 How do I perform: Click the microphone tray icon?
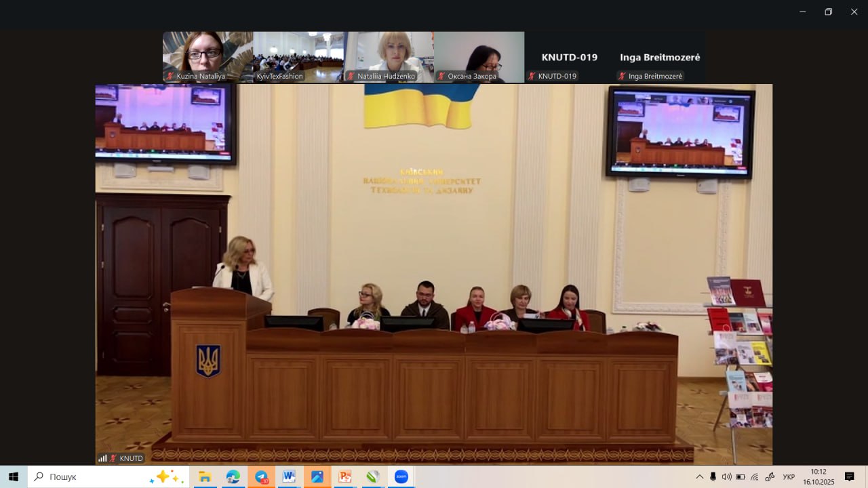(x=713, y=476)
